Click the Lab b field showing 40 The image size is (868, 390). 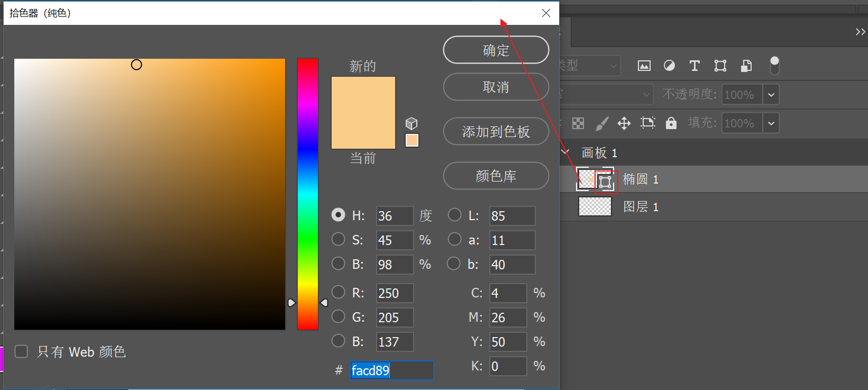512,265
